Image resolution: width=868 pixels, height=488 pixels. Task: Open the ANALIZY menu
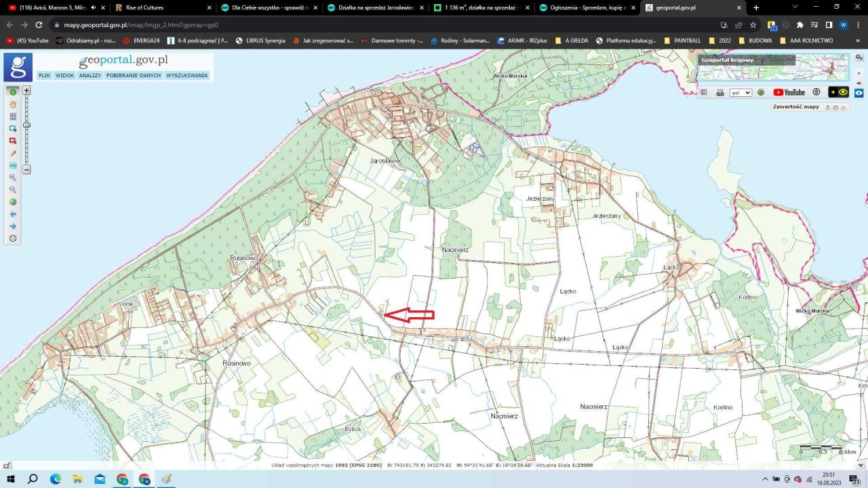point(90,75)
